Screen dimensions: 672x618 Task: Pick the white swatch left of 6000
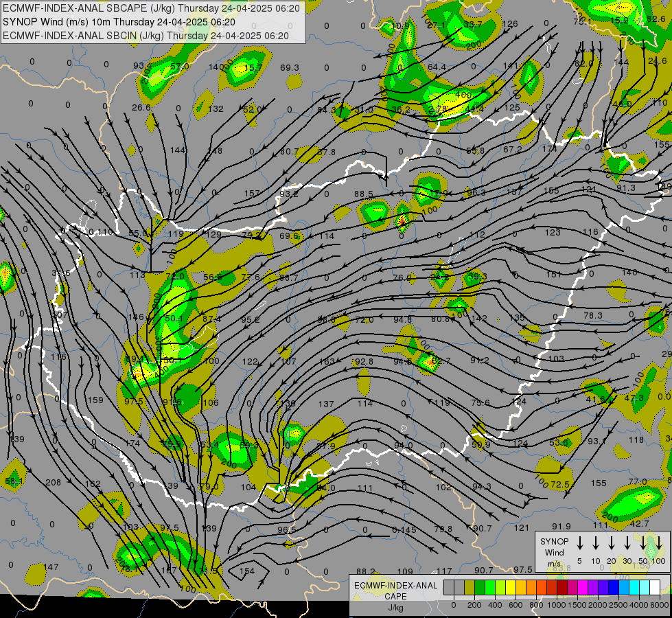click(654, 588)
